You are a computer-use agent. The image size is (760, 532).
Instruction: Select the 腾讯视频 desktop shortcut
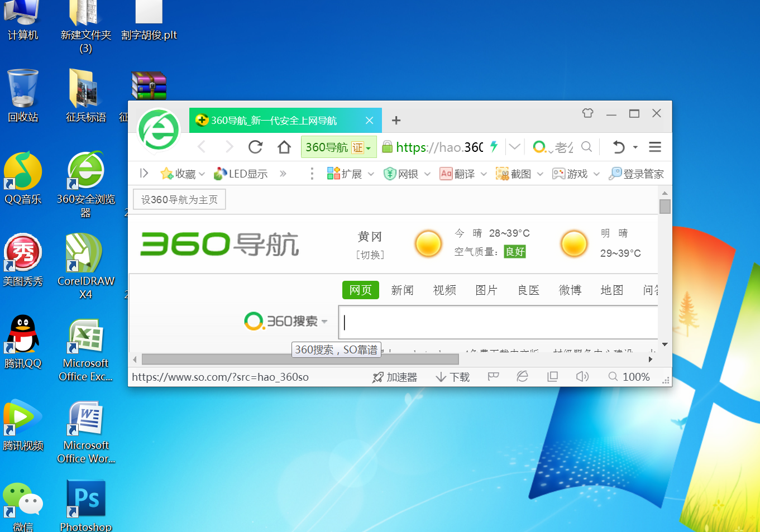click(x=23, y=424)
